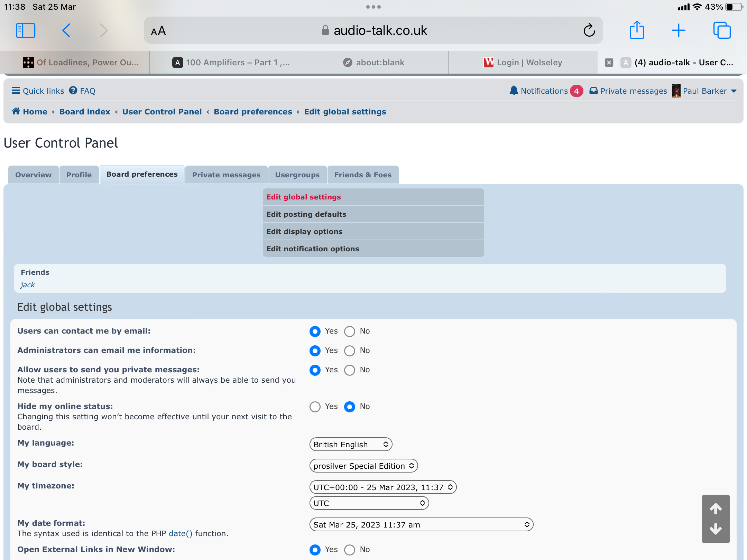Open the date format dropdown
Image resolution: width=747 pixels, height=560 pixels.
pos(421,525)
